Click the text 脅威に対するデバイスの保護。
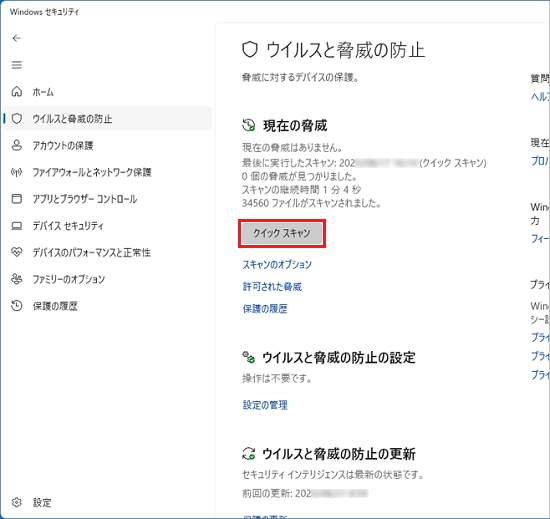550x519 pixels. [300, 77]
